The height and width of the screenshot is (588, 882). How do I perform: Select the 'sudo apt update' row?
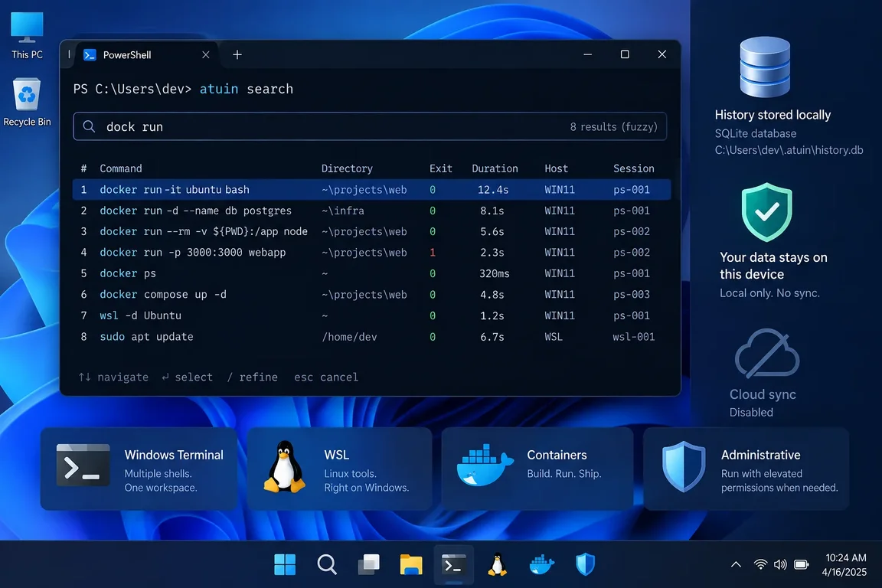pos(371,336)
